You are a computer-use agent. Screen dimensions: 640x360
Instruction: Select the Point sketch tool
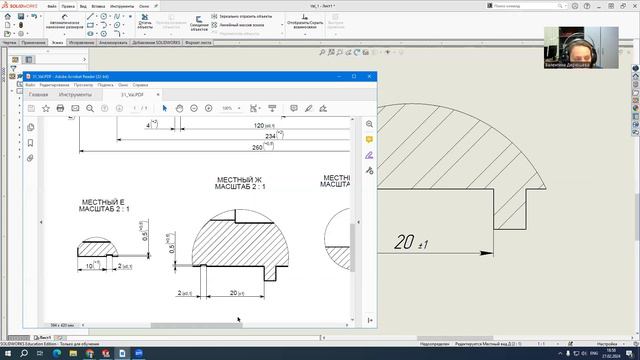(x=130, y=16)
